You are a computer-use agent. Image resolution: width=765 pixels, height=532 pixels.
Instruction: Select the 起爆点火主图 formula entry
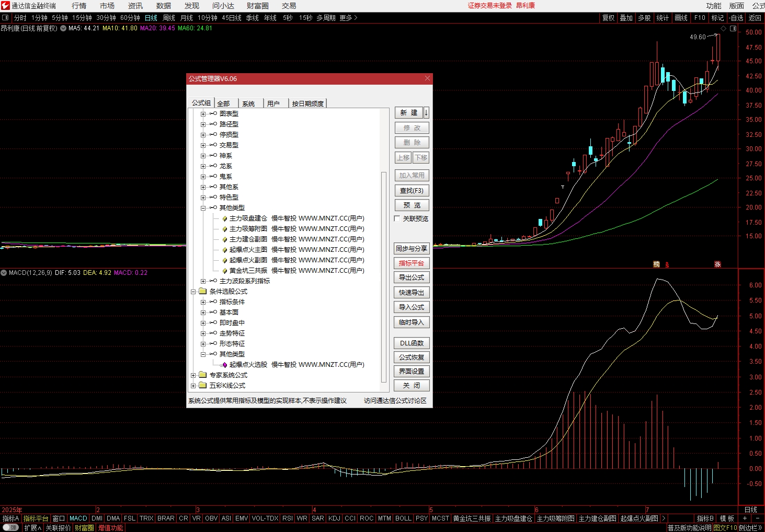[x=296, y=250]
